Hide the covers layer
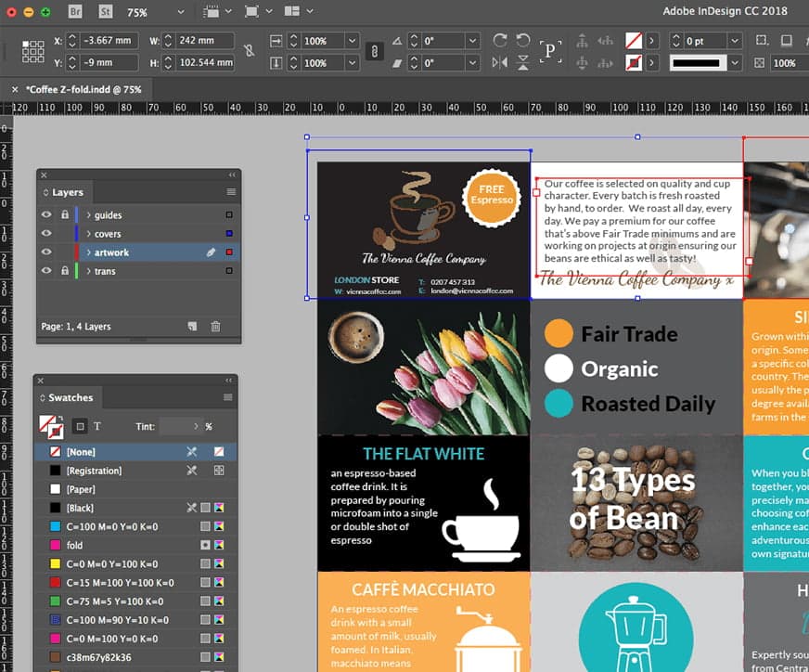Screen dimensions: 809x672 click(46, 233)
